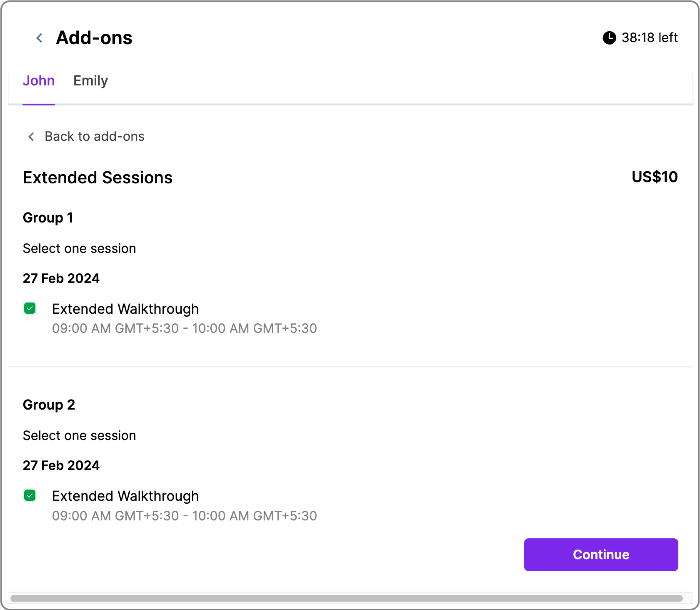This screenshot has height=610, width=700.
Task: Open the Emily attendee tab
Action: point(90,81)
